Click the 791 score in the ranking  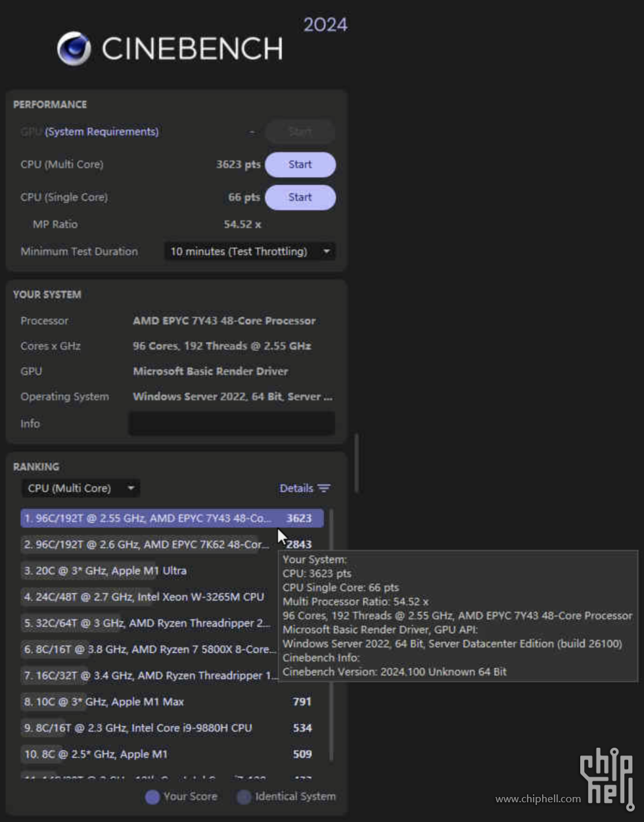[x=302, y=702]
